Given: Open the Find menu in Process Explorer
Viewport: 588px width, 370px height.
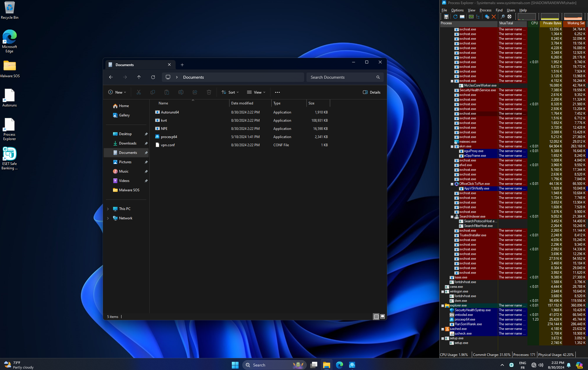Looking at the screenshot, I should pos(499,10).
